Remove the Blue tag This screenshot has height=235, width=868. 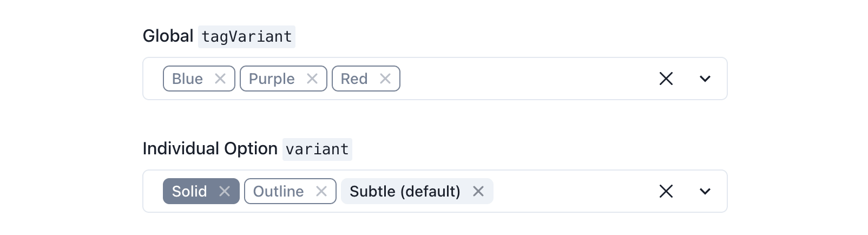(x=220, y=79)
